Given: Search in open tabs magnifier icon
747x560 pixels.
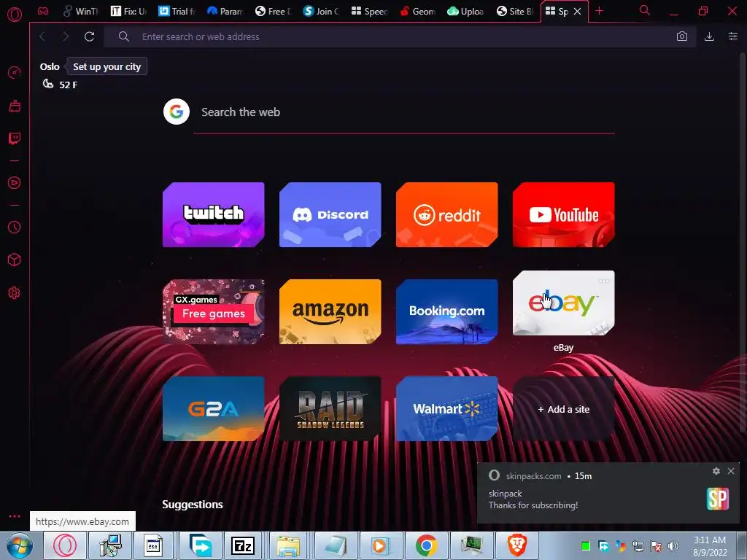Looking at the screenshot, I should [645, 10].
